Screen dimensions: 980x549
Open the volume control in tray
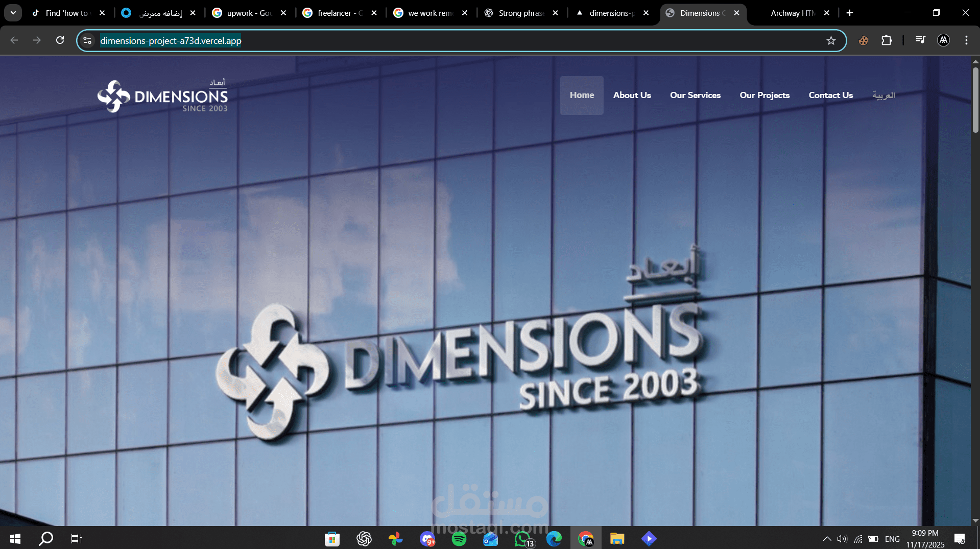coord(842,538)
